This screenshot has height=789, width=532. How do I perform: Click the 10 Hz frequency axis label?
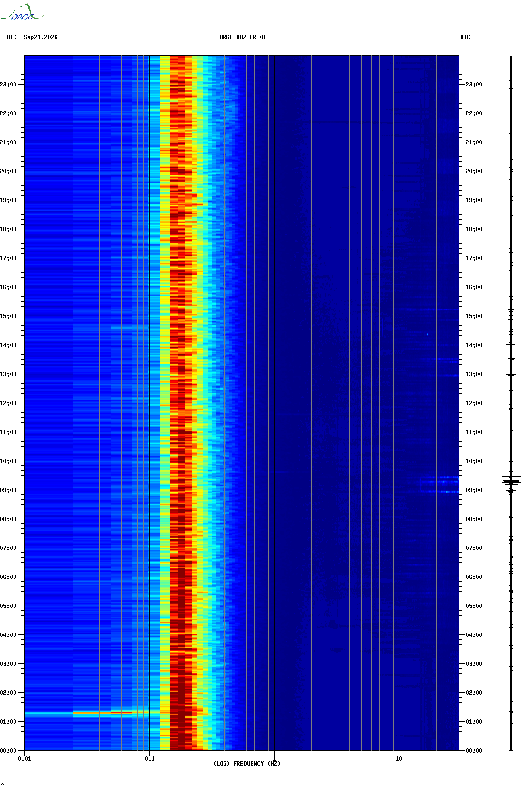[399, 759]
